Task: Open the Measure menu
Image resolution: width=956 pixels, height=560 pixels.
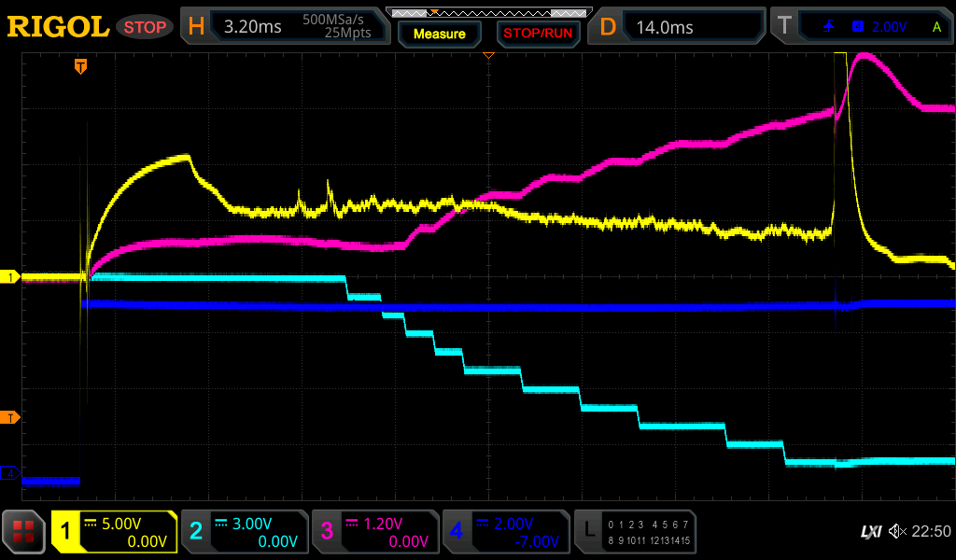Action: tap(440, 34)
